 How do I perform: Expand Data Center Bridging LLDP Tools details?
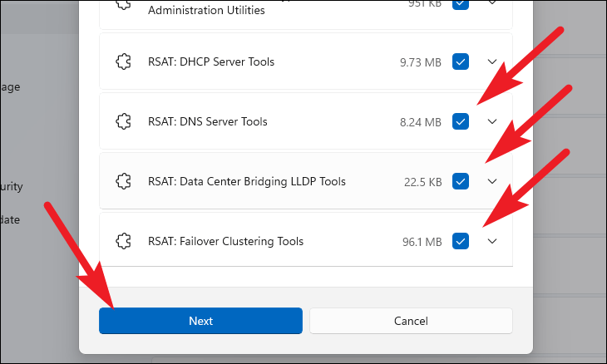coord(491,181)
